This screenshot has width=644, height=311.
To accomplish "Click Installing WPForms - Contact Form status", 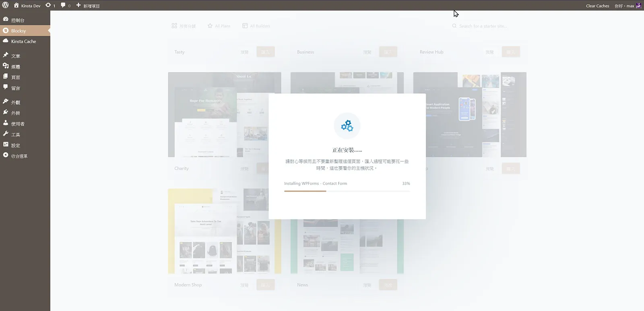I will pos(316,183).
